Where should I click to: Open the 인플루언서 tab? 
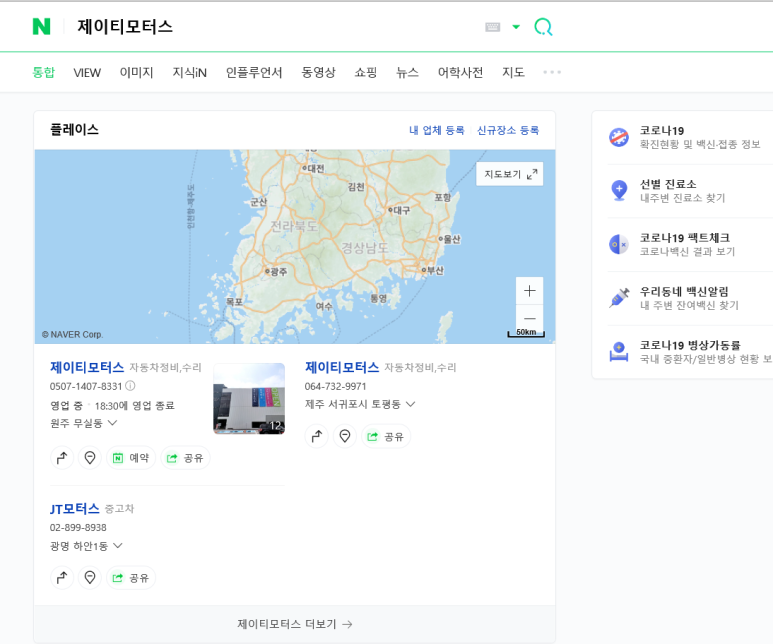click(254, 72)
